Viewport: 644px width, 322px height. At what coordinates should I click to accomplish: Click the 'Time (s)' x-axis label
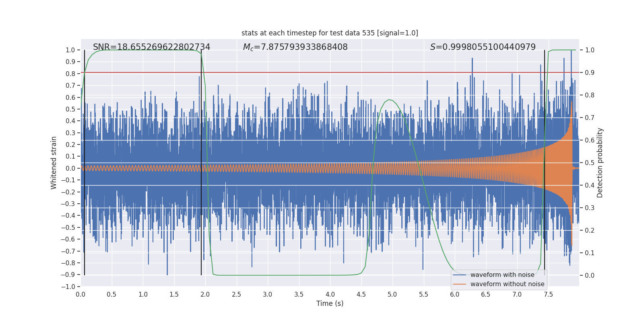tap(330, 303)
